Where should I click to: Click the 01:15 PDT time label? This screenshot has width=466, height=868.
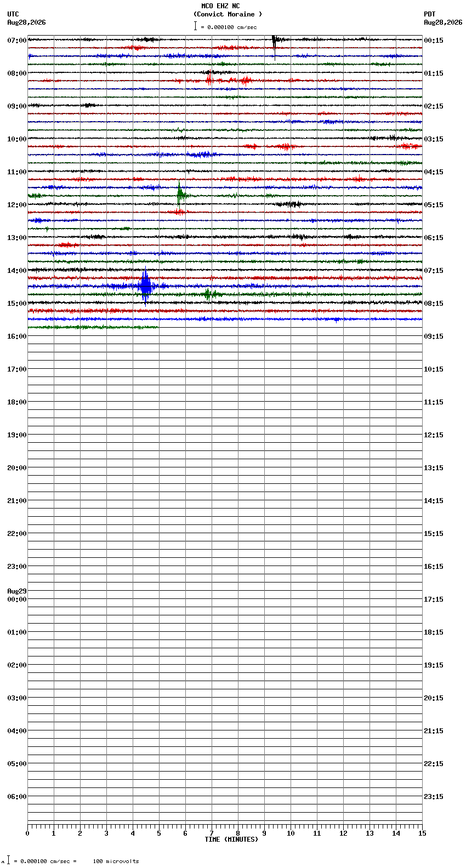pos(434,73)
